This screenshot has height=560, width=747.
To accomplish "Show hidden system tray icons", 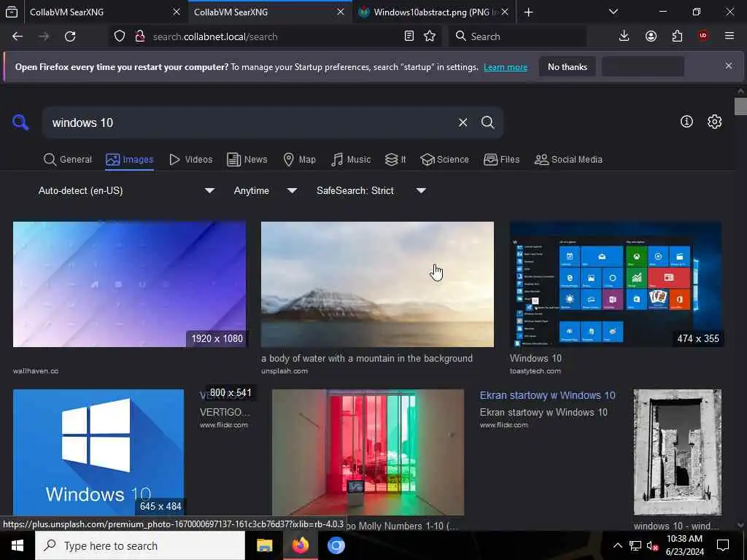I will pyautogui.click(x=617, y=545).
